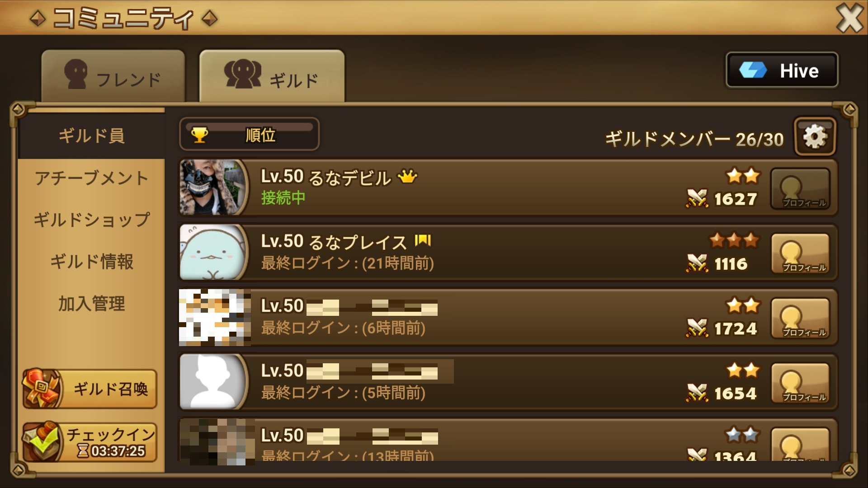The image size is (868, 488).
Task: Open profile of るなプレイス
Action: (800, 253)
